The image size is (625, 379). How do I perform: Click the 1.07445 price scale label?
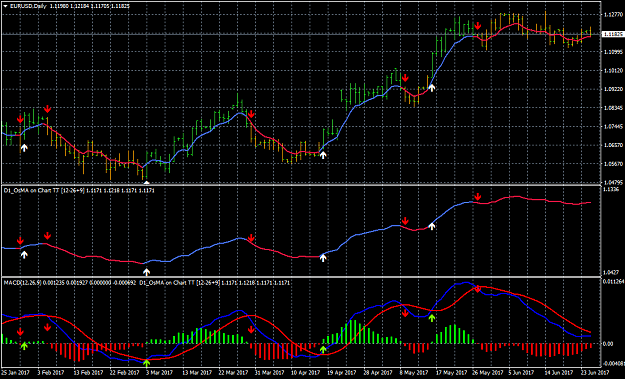click(613, 127)
